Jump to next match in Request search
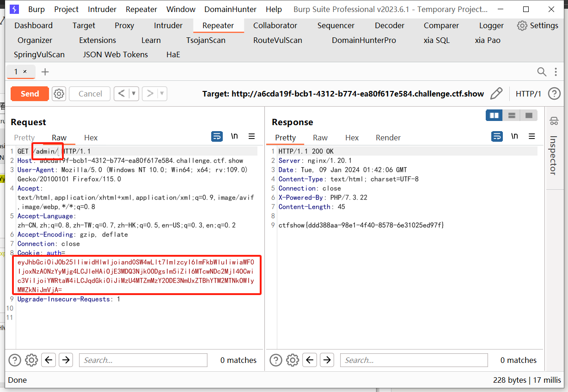Viewport: 568px width, 392px height. pos(66,360)
